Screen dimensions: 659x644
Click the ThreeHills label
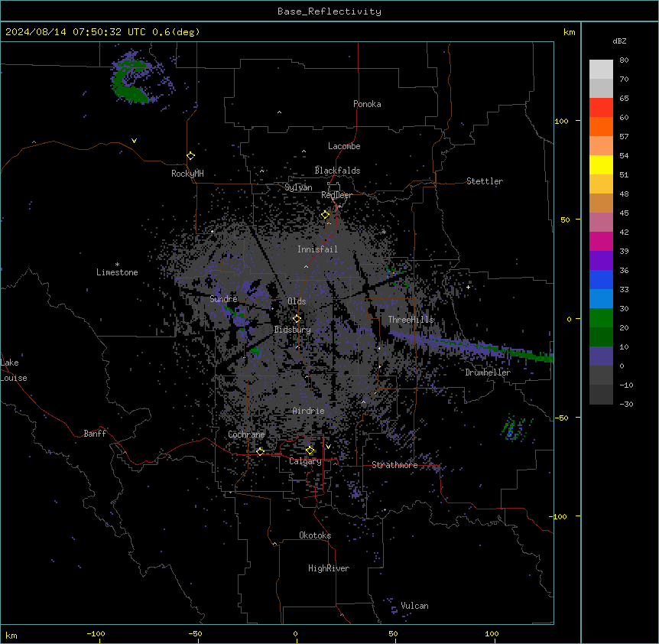click(x=411, y=320)
